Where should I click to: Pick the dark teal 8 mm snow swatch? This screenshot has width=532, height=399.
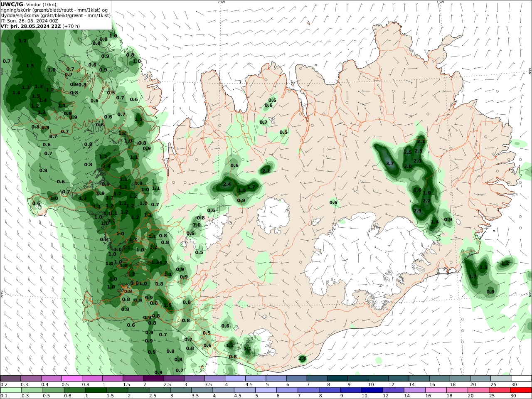[x=337, y=378]
